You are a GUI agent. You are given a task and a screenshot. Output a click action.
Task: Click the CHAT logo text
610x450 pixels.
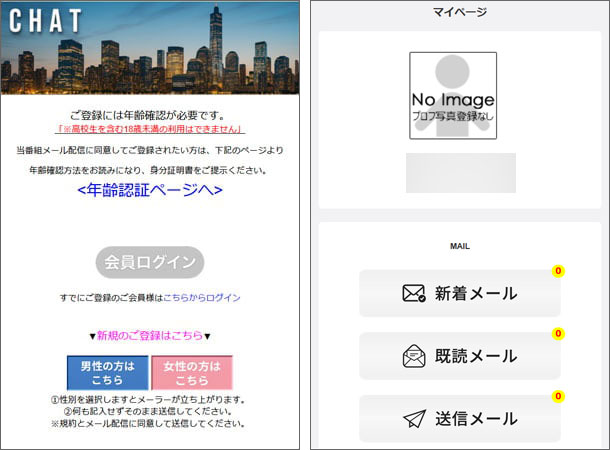[x=50, y=21]
